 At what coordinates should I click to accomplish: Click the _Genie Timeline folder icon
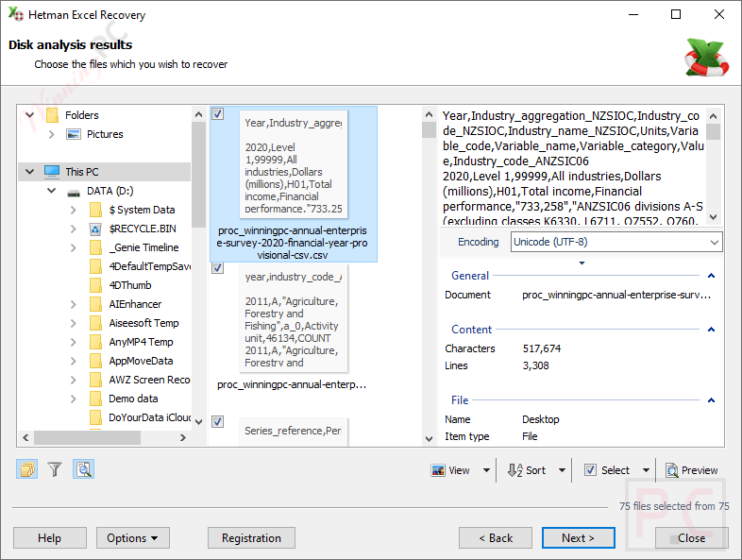(95, 247)
